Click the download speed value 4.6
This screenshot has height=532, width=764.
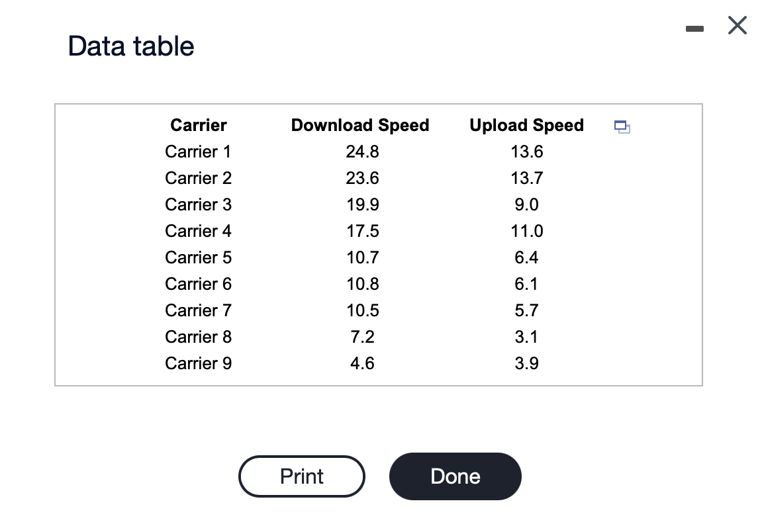coord(362,363)
